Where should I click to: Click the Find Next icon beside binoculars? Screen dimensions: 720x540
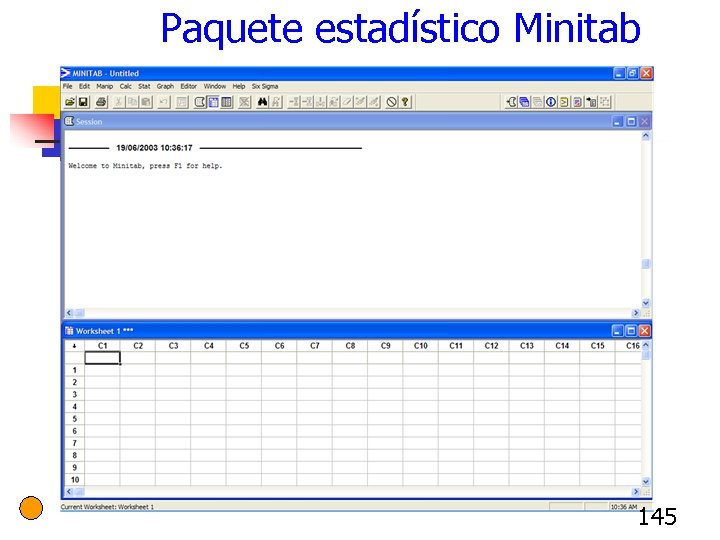(x=276, y=102)
